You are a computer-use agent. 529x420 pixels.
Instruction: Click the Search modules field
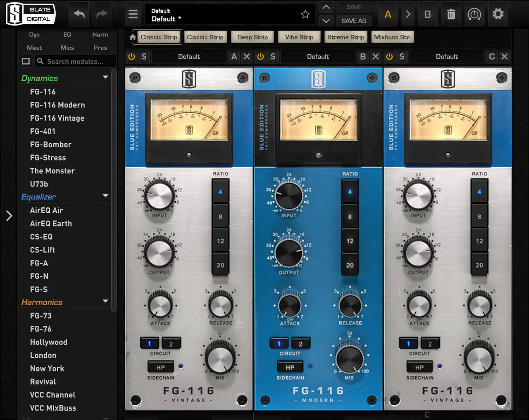75,61
